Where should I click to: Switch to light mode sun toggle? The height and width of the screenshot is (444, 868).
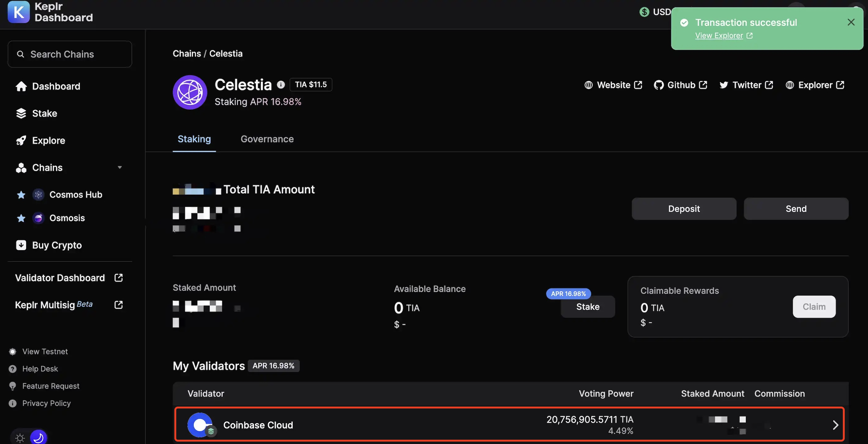click(20, 438)
